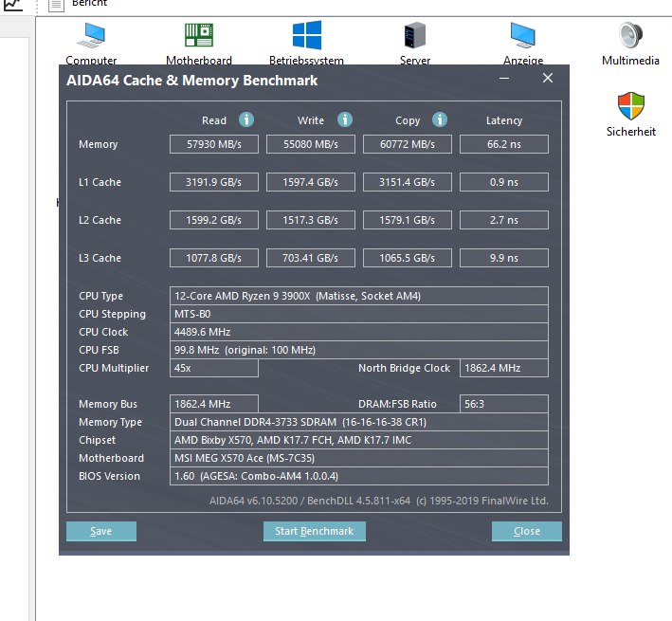The width and height of the screenshot is (672, 621).
Task: Click the Bericht report icon
Action: pos(56,5)
